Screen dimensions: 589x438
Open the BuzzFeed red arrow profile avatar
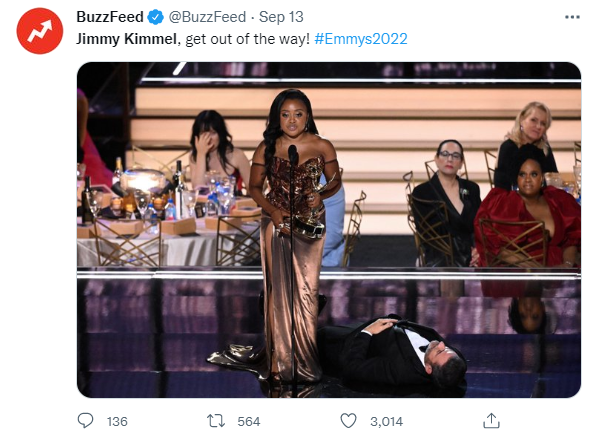point(40,31)
